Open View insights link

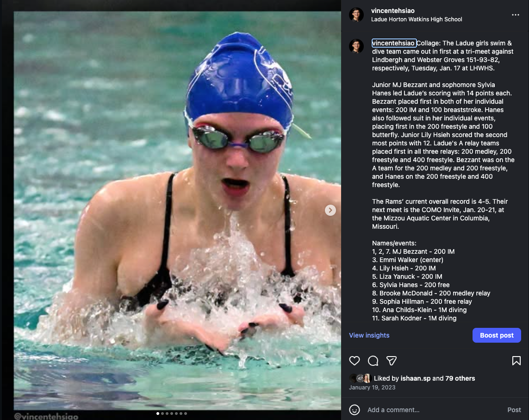(x=369, y=335)
